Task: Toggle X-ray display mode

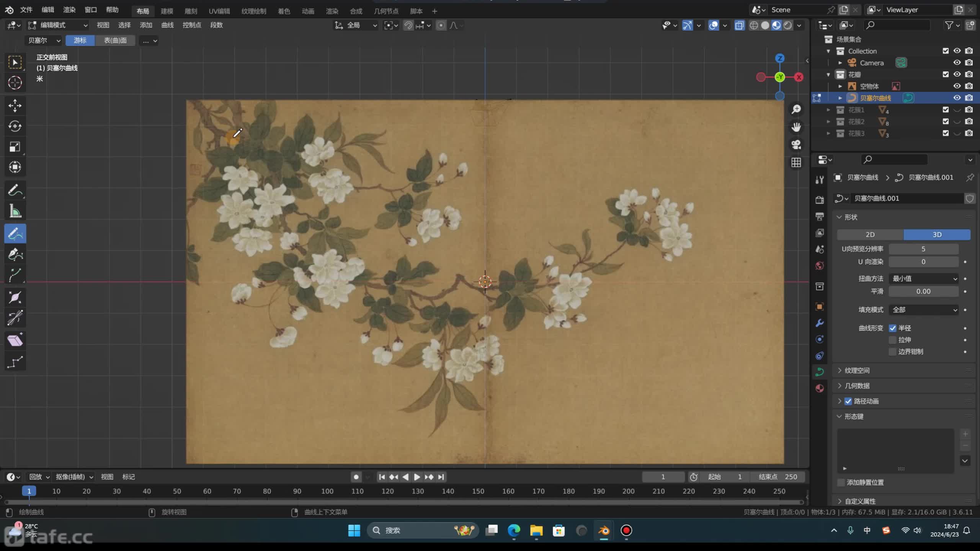Action: pos(740,25)
